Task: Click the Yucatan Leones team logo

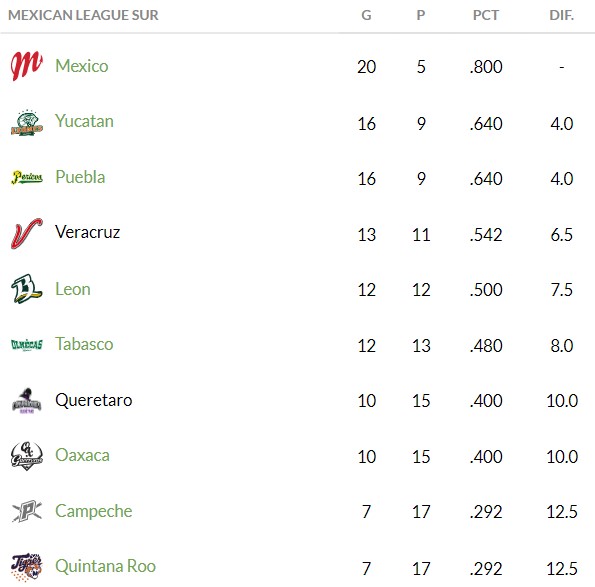Action: pos(27,123)
